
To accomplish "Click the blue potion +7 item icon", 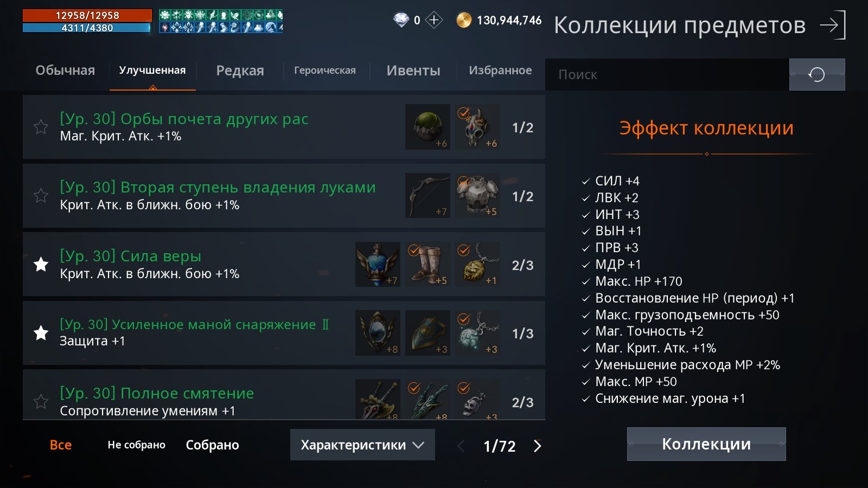I will (378, 264).
